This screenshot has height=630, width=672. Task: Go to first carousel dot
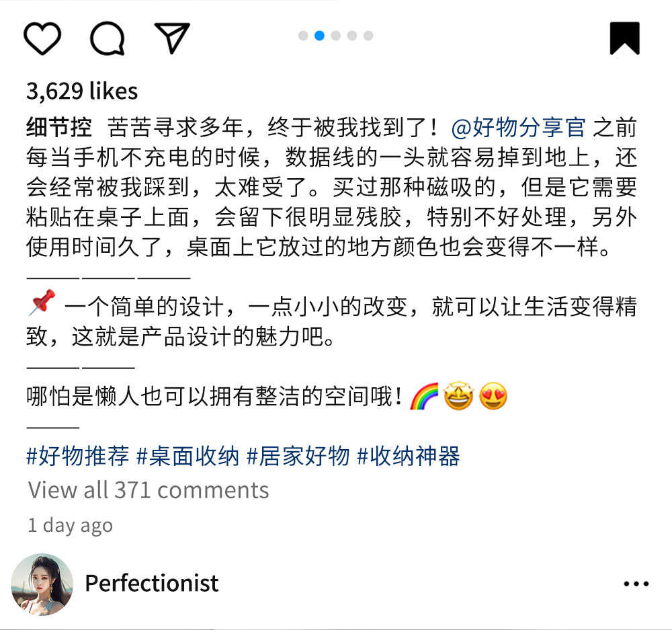(x=303, y=36)
